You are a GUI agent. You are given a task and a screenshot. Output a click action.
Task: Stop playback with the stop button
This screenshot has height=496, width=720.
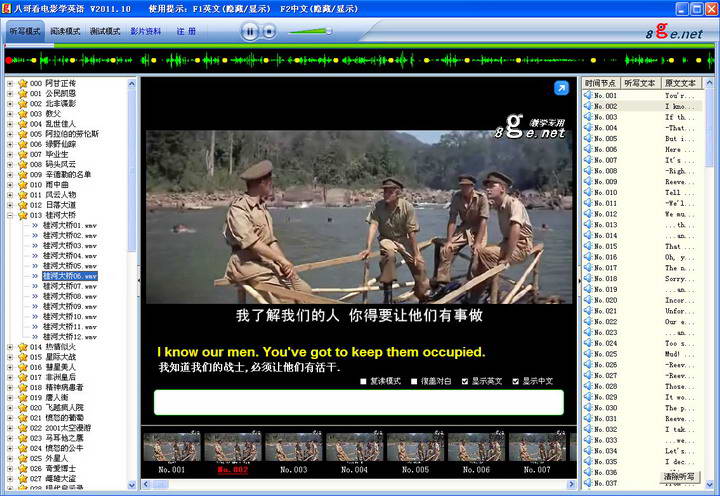tap(269, 32)
